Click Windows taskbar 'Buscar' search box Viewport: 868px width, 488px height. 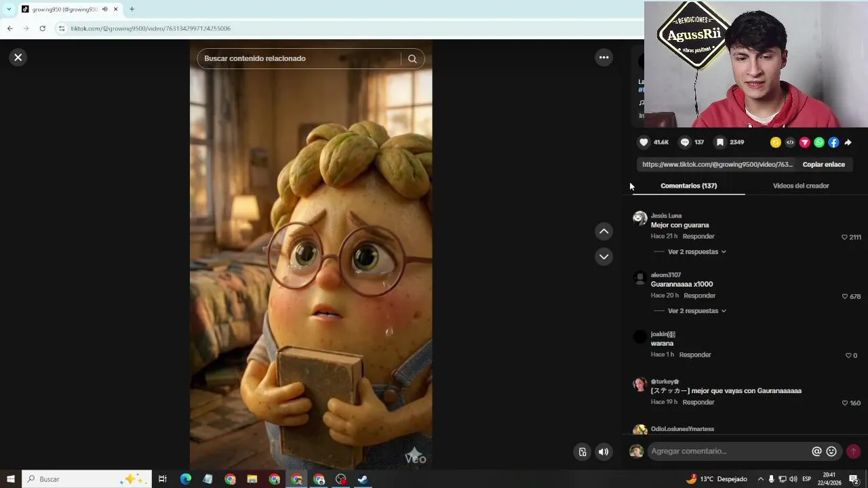86,479
